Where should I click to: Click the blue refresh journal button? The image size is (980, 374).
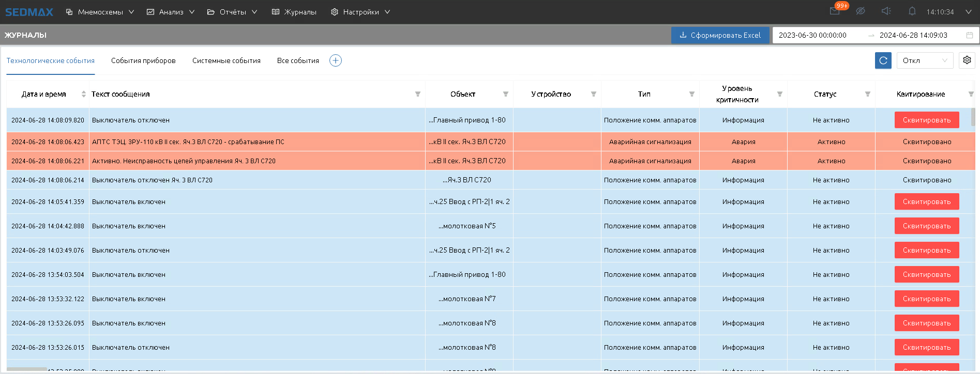(883, 60)
